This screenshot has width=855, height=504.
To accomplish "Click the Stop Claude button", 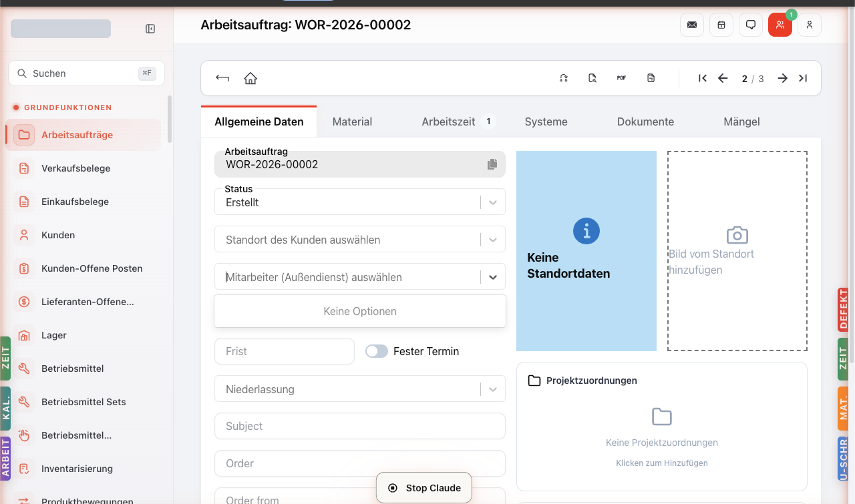I will (x=424, y=488).
